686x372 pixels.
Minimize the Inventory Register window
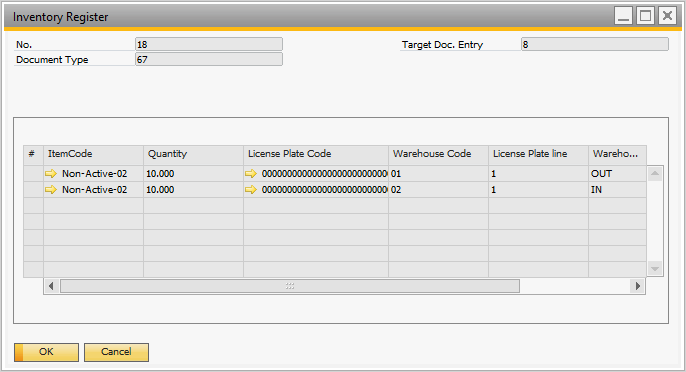pos(623,16)
